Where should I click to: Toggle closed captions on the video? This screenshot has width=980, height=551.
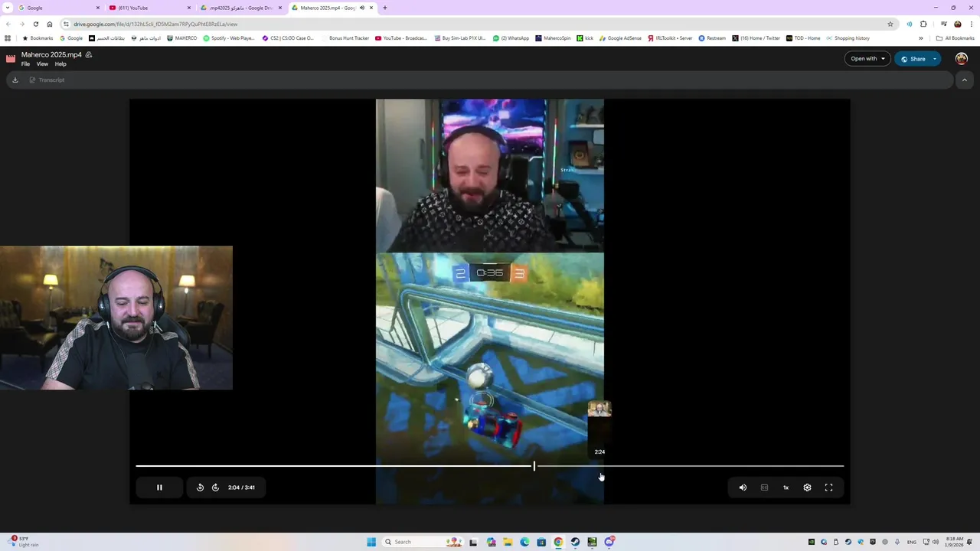click(764, 487)
